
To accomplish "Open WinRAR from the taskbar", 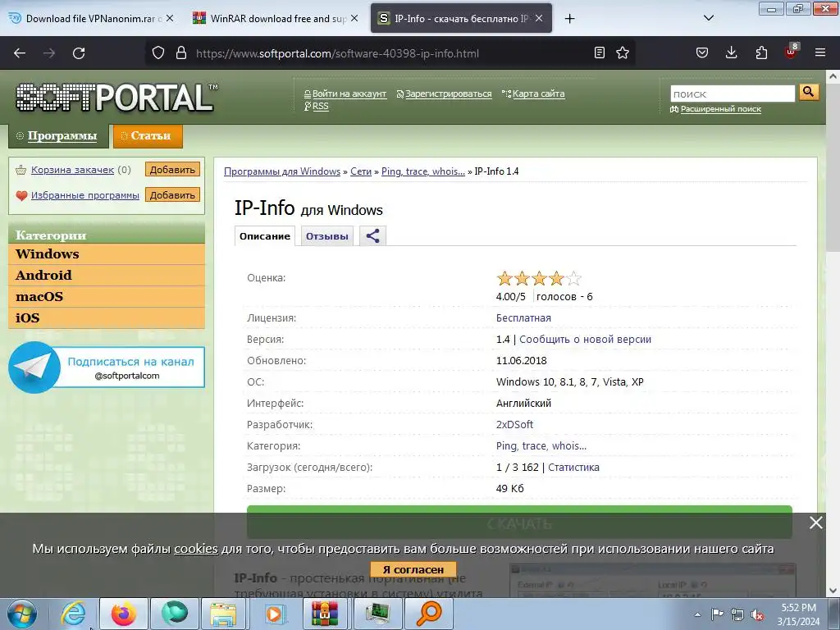I will tap(325, 614).
